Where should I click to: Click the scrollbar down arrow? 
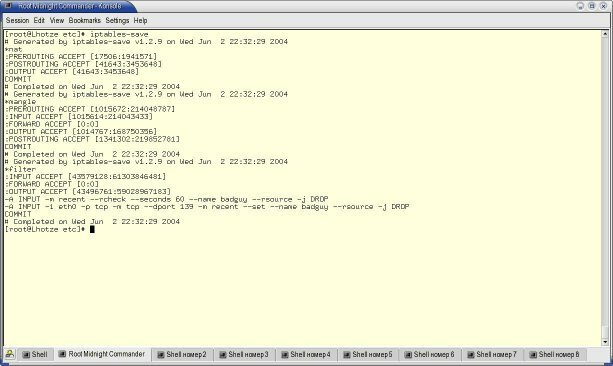tap(605, 342)
